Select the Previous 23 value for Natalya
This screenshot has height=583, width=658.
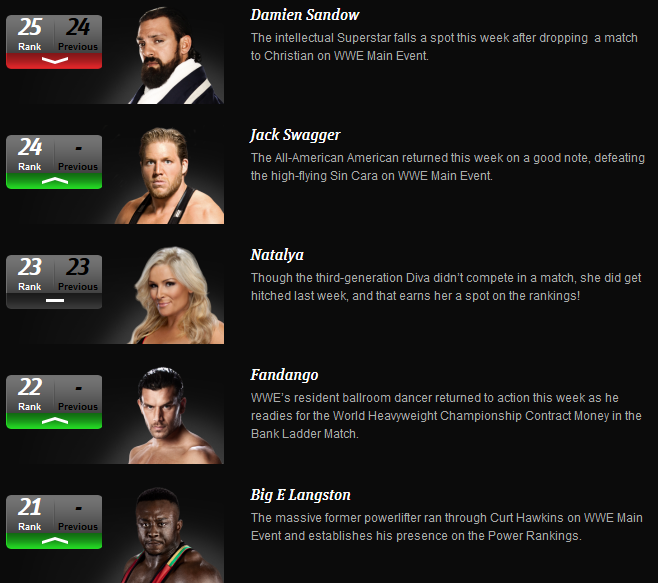pos(78,267)
